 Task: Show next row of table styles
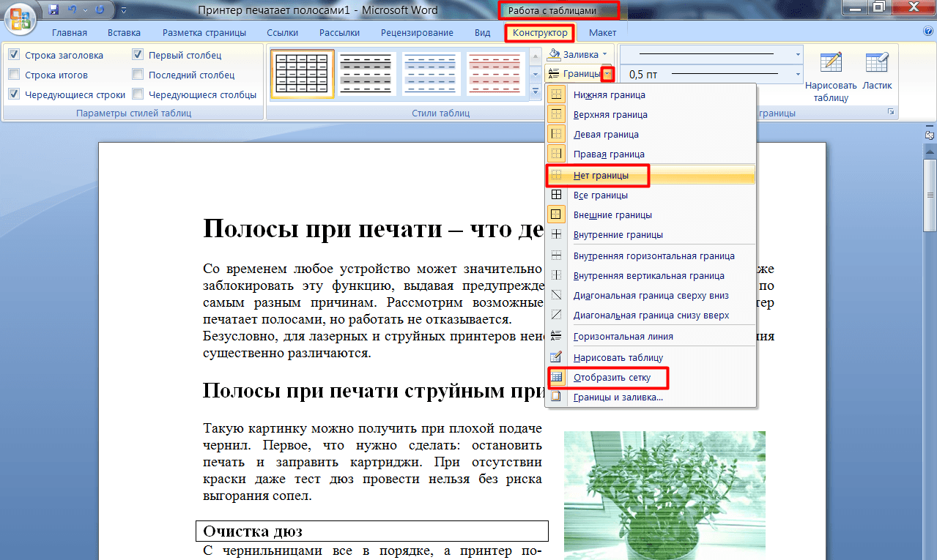(x=535, y=75)
